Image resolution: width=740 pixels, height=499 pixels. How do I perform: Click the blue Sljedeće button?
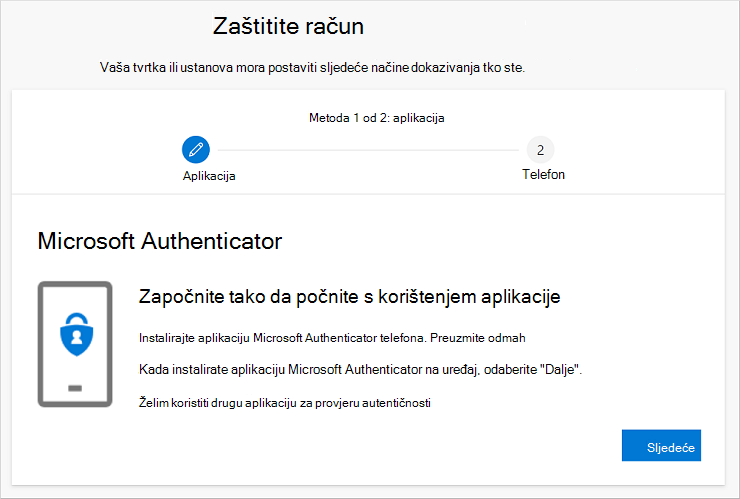click(661, 445)
